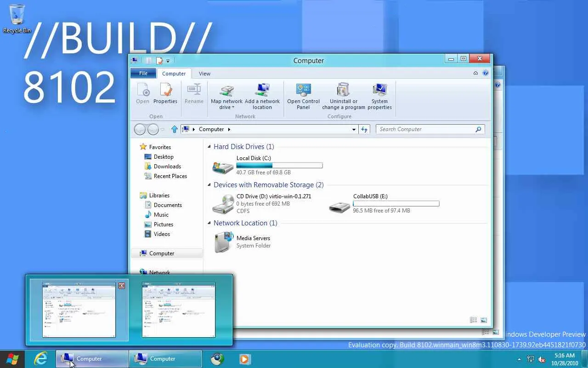Expand the arrow after Computer in the address bar

[229, 129]
